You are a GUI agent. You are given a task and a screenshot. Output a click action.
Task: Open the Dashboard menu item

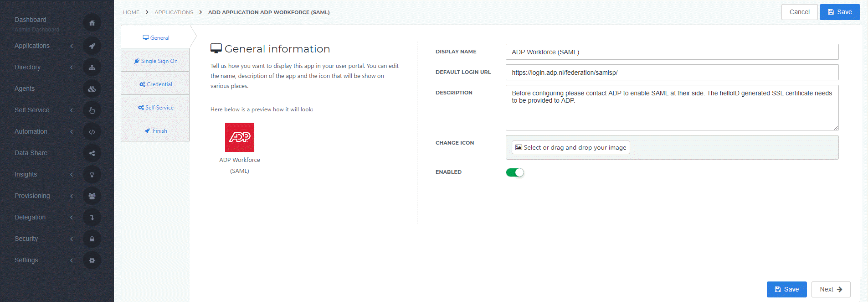click(31, 20)
